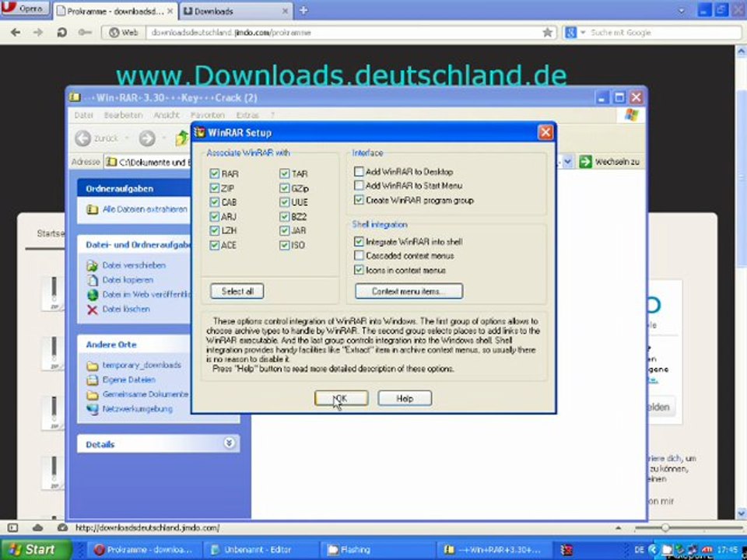Viewport: 747px width, 560px height.
Task: Confirm WinRAR Setup with OK
Action: 341,398
